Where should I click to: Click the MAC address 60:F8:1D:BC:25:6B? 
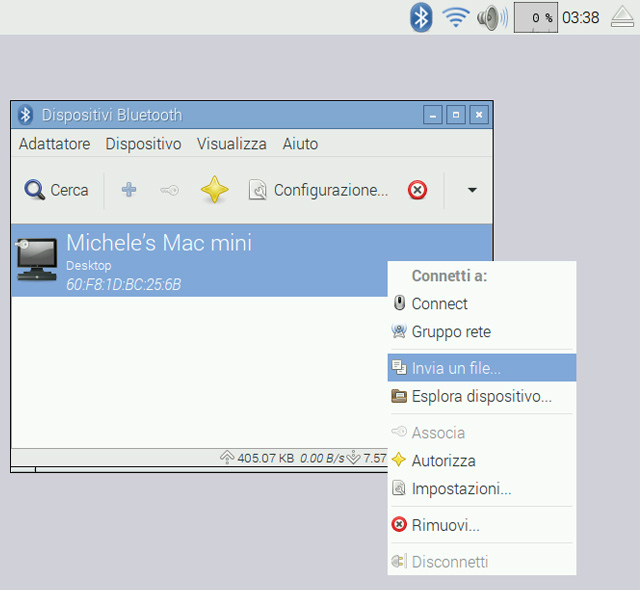(x=124, y=284)
